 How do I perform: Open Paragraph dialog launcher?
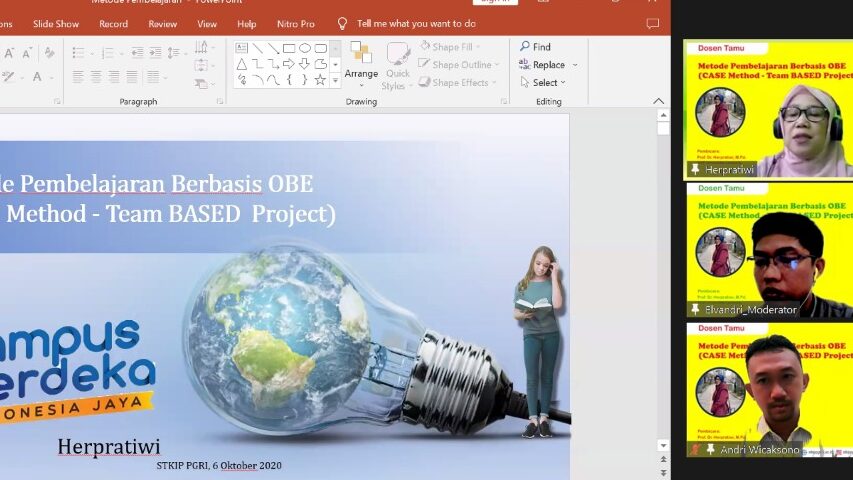pyautogui.click(x=220, y=101)
